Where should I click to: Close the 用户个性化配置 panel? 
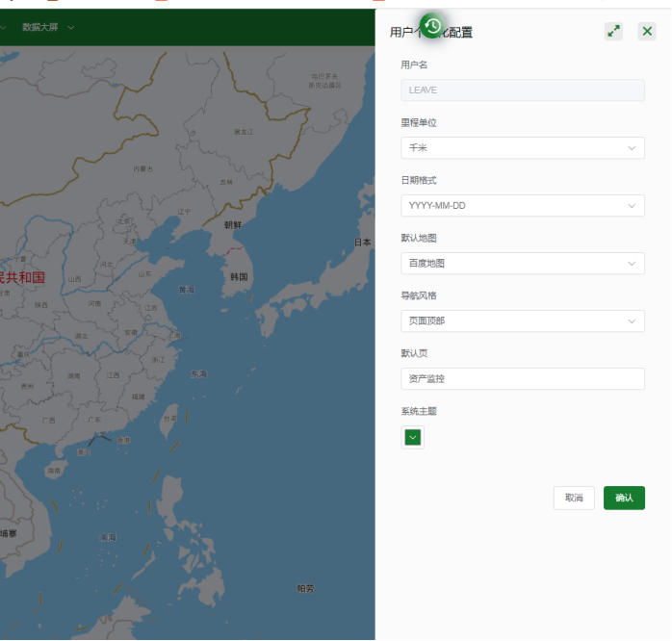coord(647,31)
